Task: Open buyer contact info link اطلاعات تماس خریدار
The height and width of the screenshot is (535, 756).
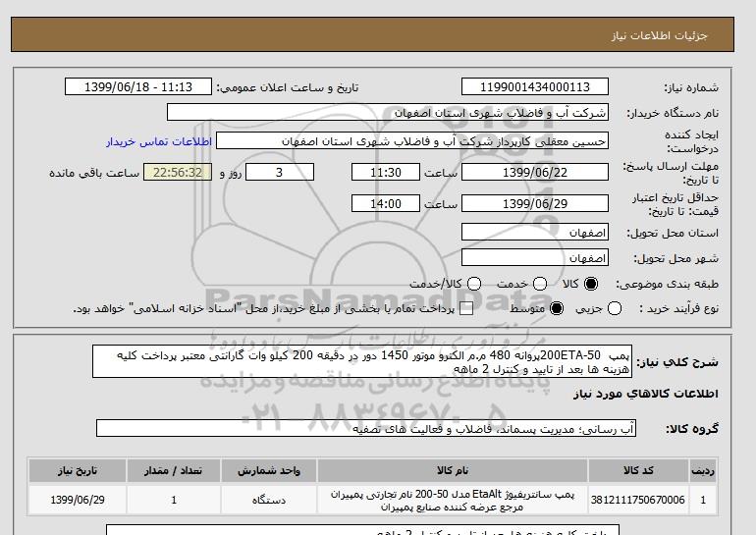Action: coord(159,141)
